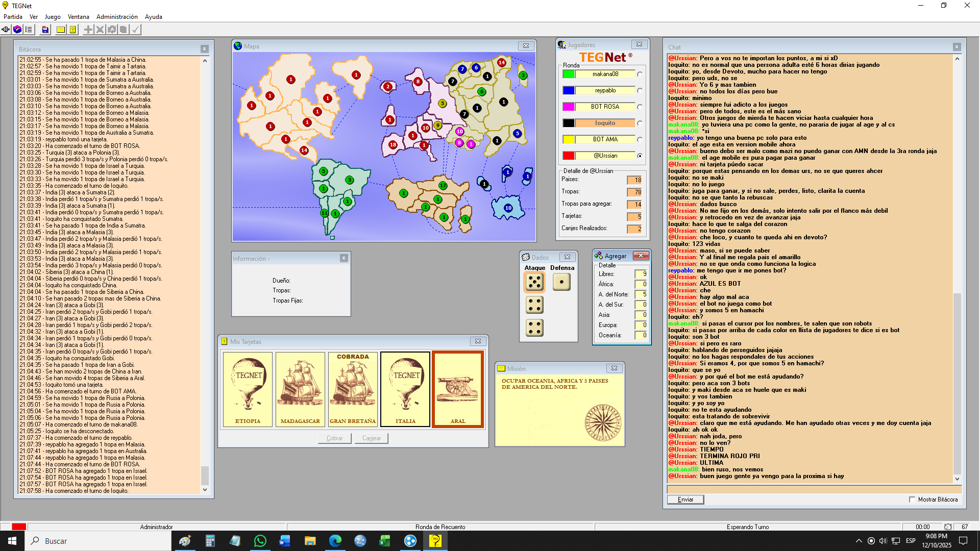
Task: Click the Bitácora scrollbar down arrow
Action: (205, 490)
